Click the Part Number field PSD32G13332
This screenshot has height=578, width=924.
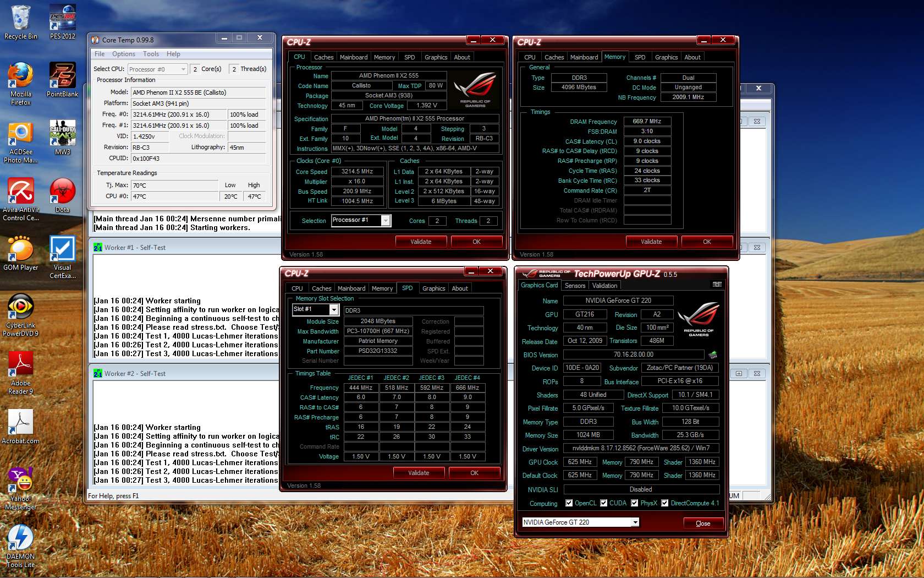378,351
